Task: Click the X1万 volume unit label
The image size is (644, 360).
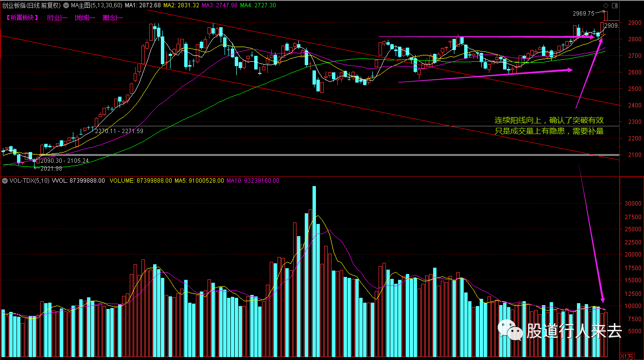Action: click(x=627, y=356)
